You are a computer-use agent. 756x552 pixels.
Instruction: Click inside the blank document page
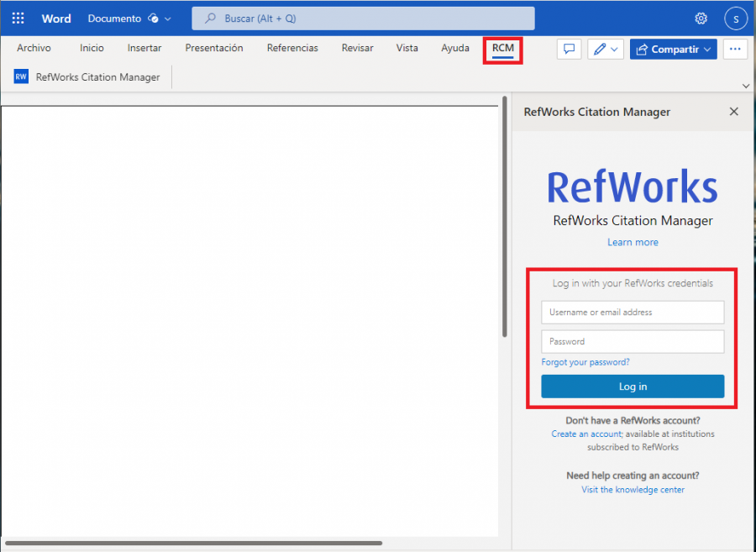pyautogui.click(x=249, y=321)
